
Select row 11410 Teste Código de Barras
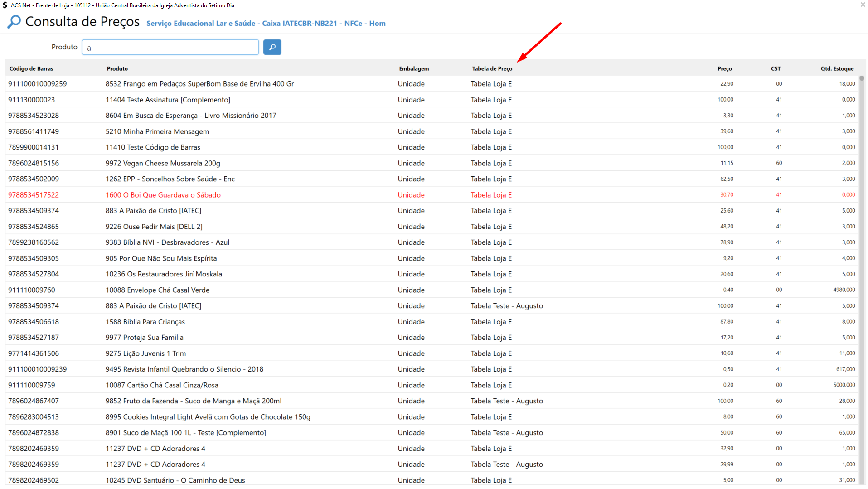[432, 147]
